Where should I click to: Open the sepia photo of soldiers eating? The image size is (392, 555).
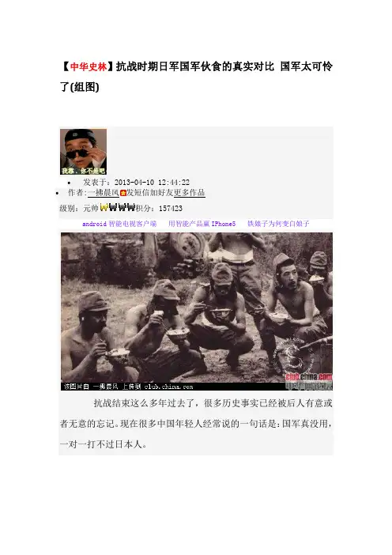pos(196,311)
